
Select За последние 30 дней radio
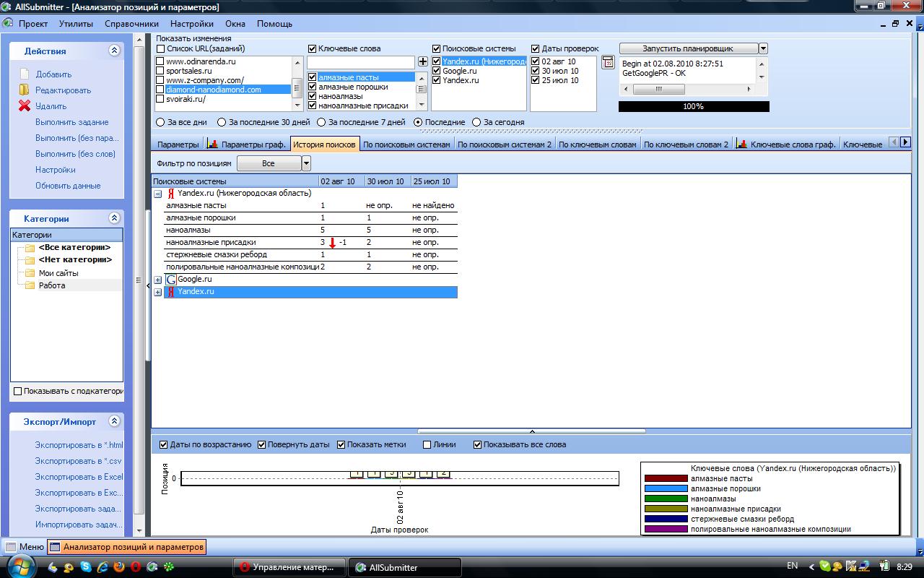tap(222, 122)
